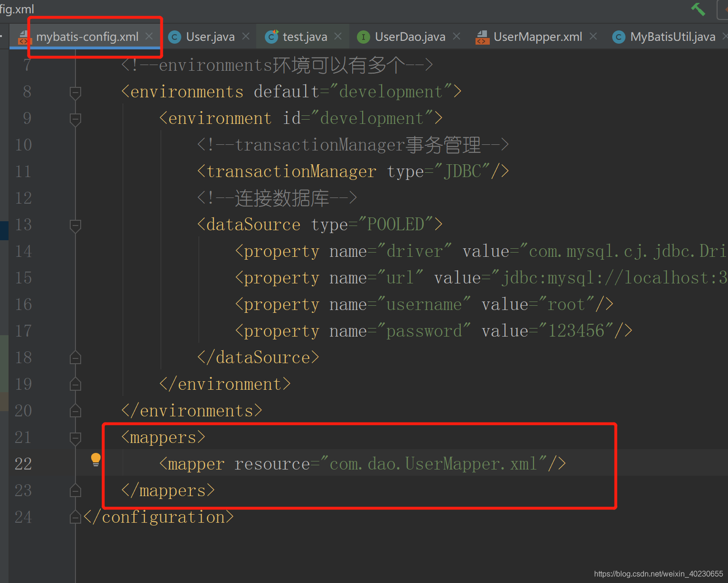
Task: Click the XML file icon on mybatis-config.xml tab
Action: click(25, 37)
